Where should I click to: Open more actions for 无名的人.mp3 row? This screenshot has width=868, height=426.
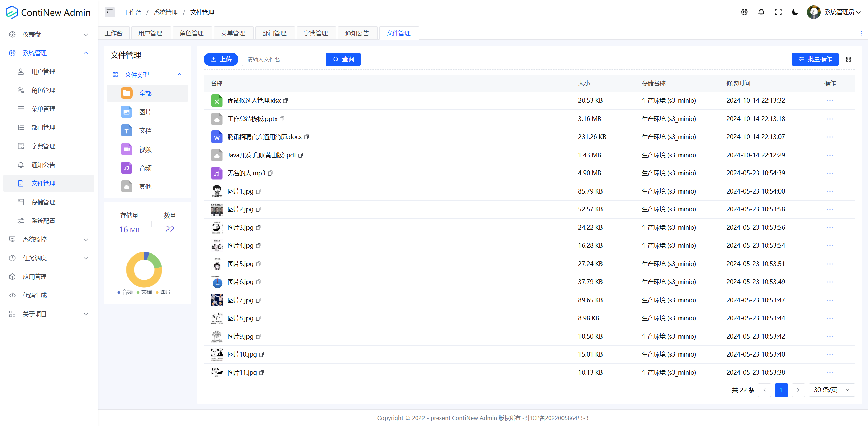(830, 173)
